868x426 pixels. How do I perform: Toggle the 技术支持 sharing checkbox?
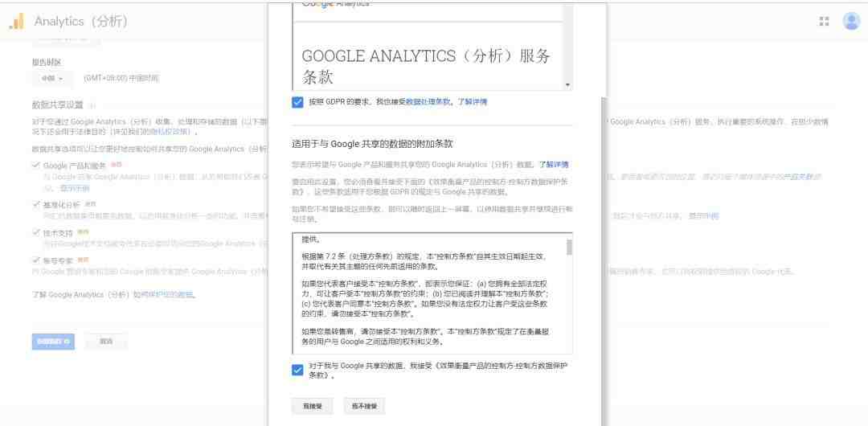36,232
